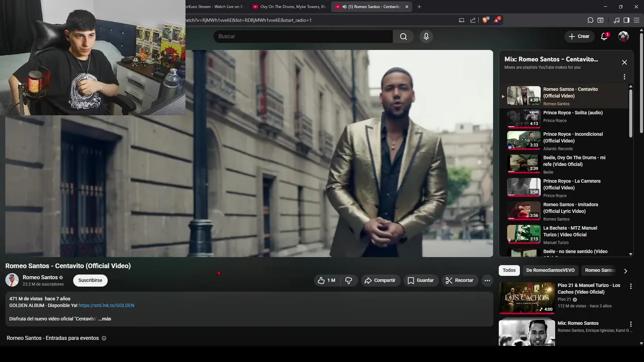Open the sml.lnk.to/GOLDEN link
The height and width of the screenshot is (362, 644).
pos(106,305)
